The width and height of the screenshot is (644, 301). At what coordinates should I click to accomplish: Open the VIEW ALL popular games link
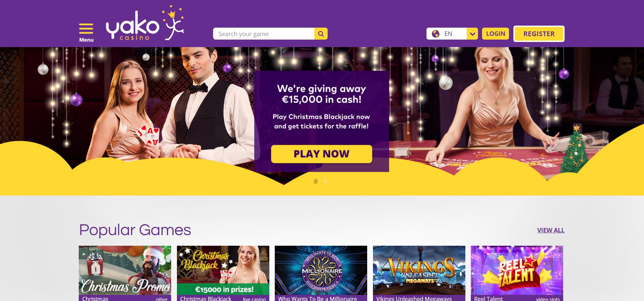(x=551, y=230)
